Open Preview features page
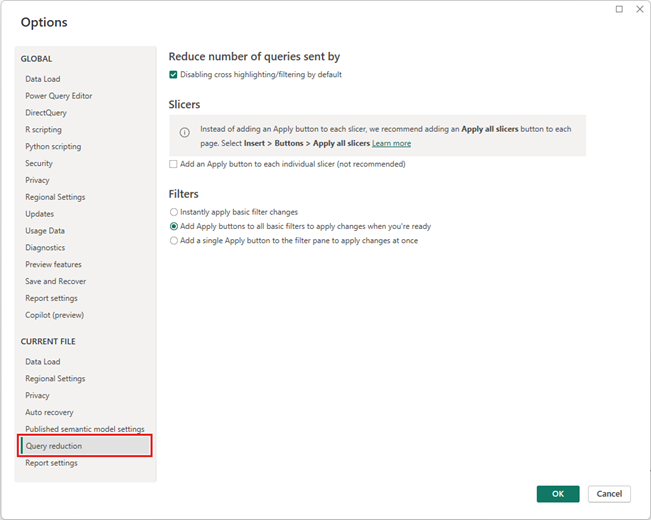Screen dimensions: 651x520 pyautogui.click(x=55, y=265)
